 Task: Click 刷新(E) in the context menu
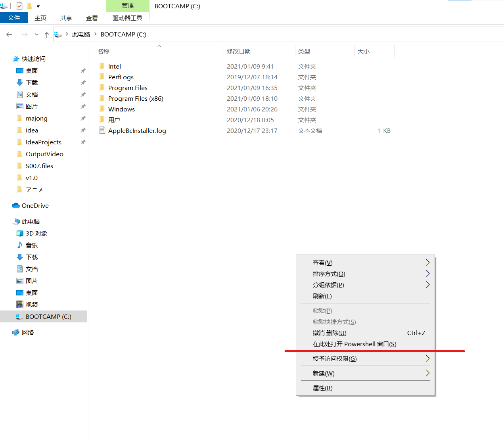(x=322, y=296)
